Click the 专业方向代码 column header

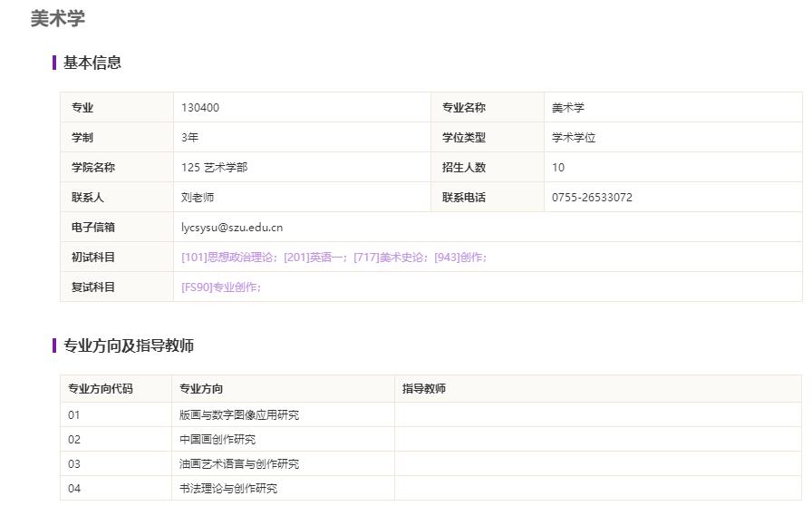[x=100, y=389]
